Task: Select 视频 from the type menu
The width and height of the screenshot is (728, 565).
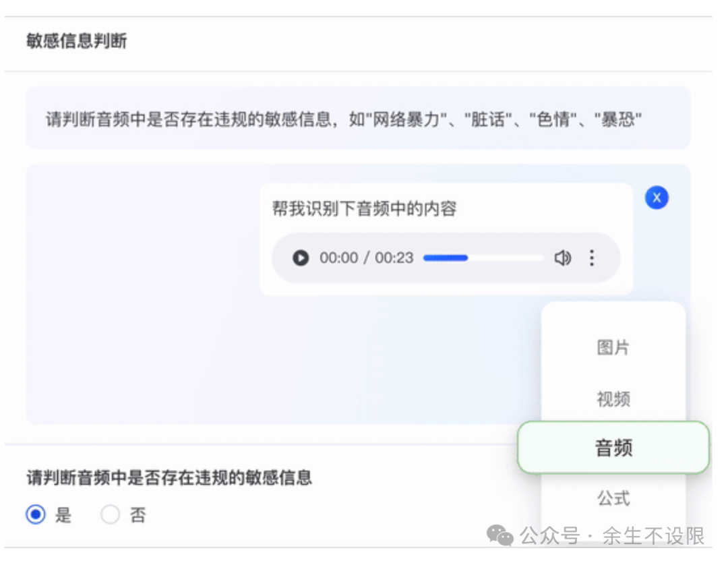Action: pyautogui.click(x=613, y=398)
